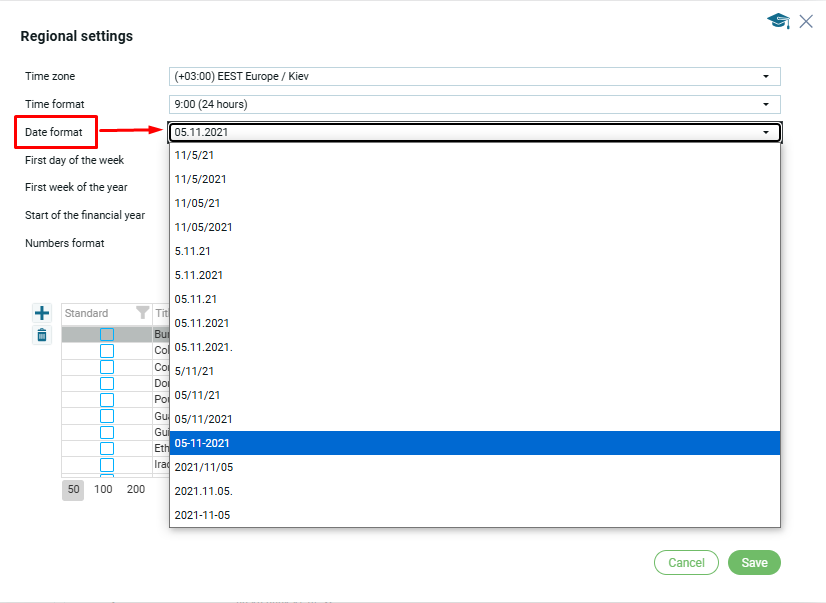
Task: Tick the Standard checkbox in second row
Action: (x=107, y=351)
